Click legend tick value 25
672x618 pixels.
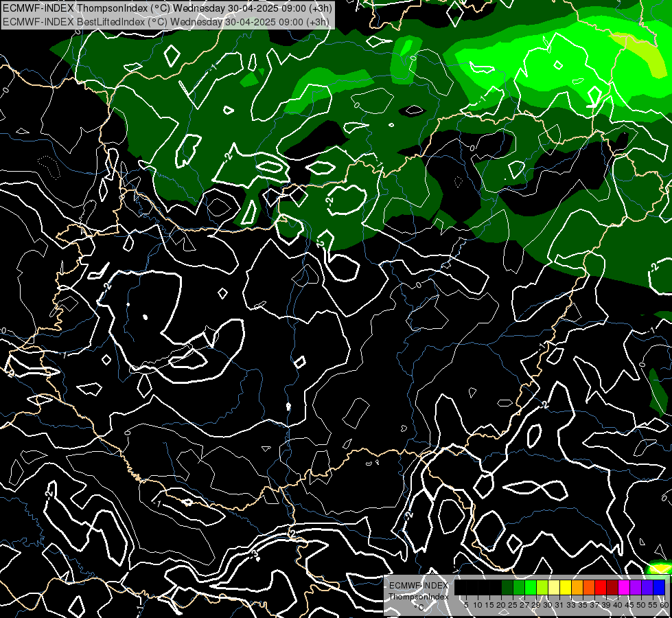coord(513,605)
